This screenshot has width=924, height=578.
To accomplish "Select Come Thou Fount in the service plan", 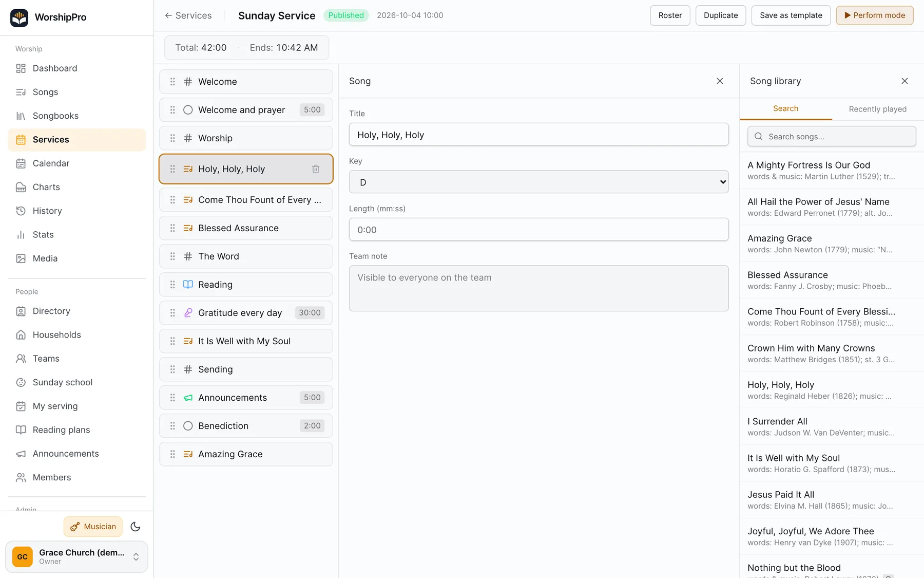I will point(246,200).
